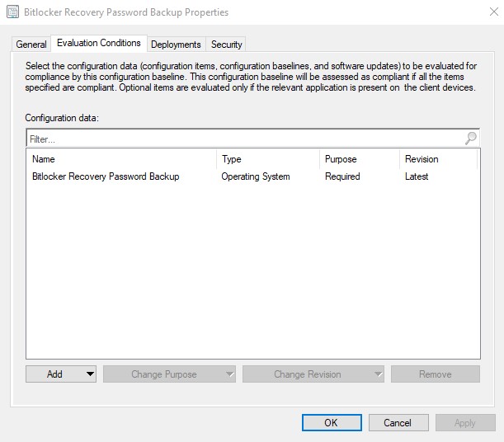Click the dialog title bar baseline icon

coord(13,12)
